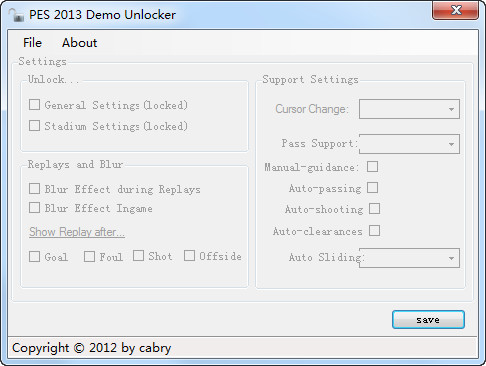Viewport: 486px width, 366px height.
Task: Click the save button
Action: click(428, 320)
